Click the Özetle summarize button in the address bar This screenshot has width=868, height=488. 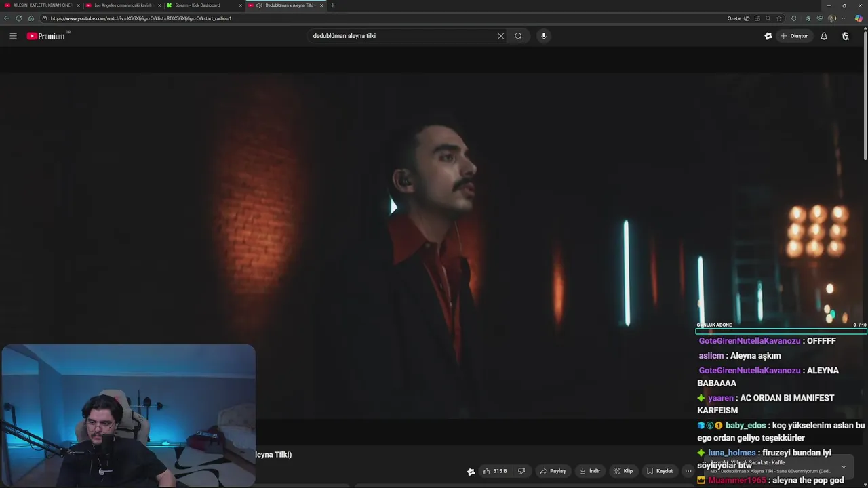[x=738, y=18]
